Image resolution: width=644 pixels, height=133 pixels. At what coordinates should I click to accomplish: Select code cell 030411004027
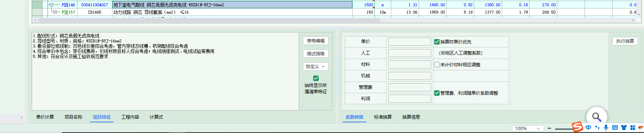(94, 5)
